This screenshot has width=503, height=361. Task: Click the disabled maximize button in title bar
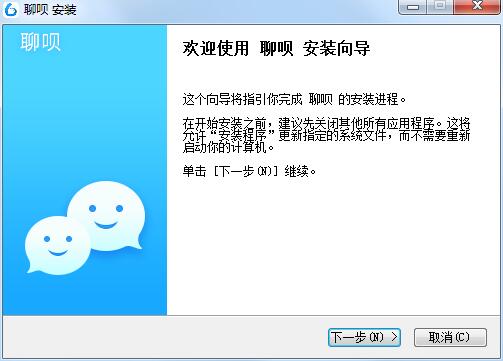click(x=440, y=7)
